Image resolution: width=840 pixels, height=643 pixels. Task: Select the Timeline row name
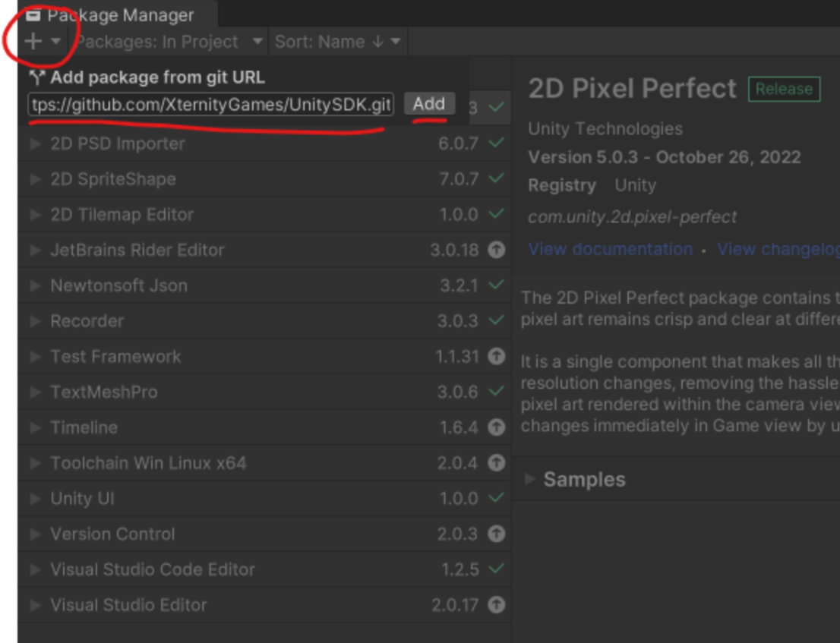pos(84,427)
